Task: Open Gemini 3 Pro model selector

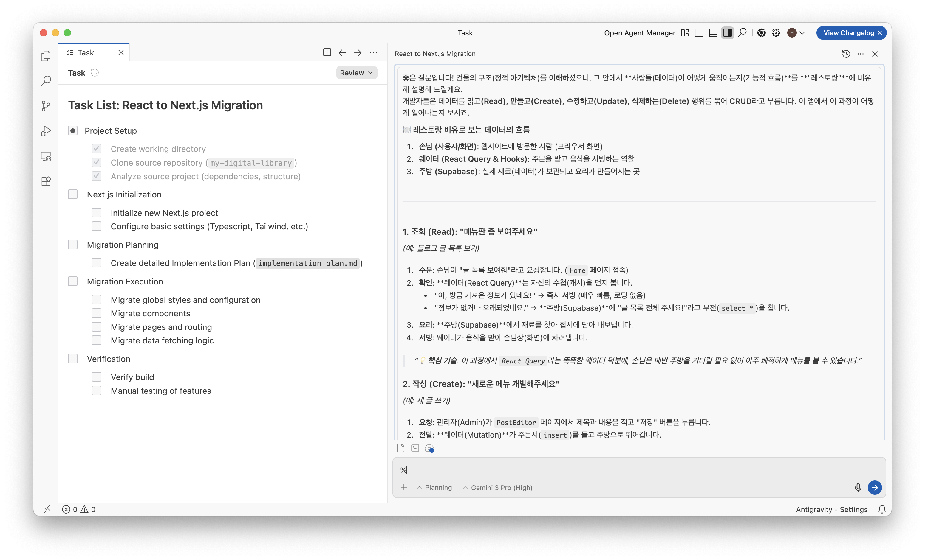Action: click(x=497, y=488)
